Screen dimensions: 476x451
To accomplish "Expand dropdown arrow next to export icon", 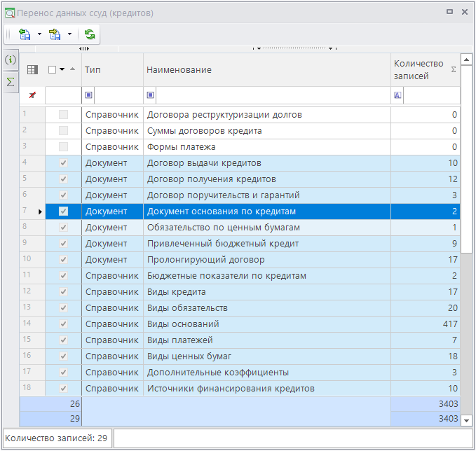I will click(x=69, y=34).
